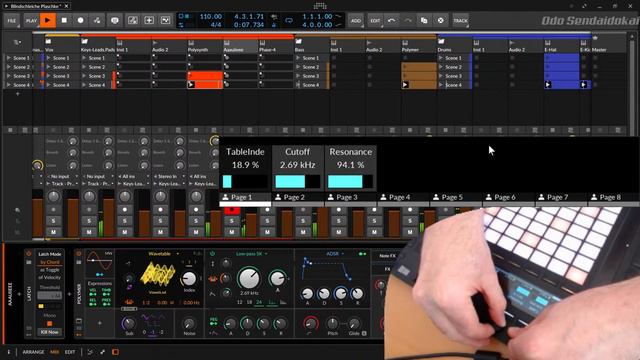
Task: Click the global record button
Action: click(x=80, y=20)
